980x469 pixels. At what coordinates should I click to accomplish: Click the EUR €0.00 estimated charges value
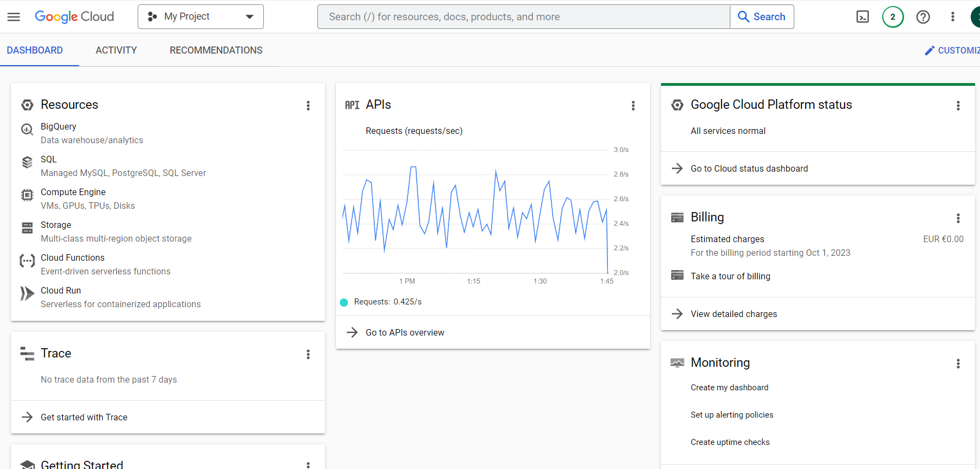[943, 239]
